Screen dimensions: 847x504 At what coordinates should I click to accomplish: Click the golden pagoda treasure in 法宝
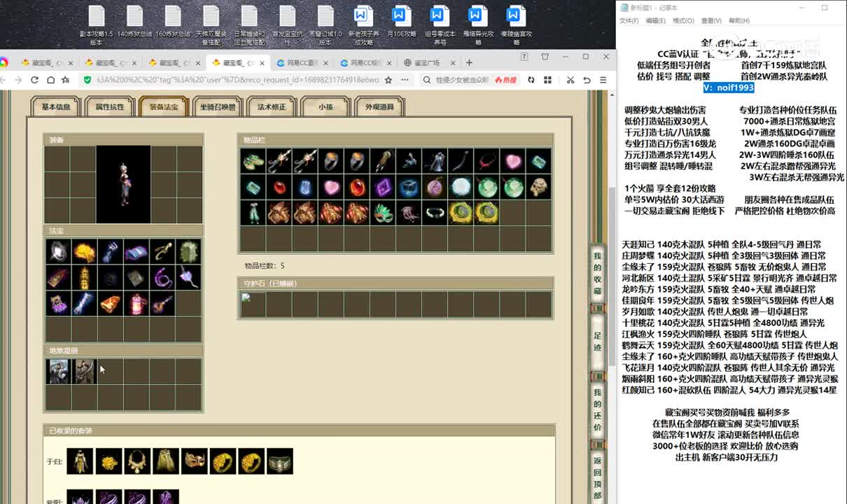pos(84,278)
